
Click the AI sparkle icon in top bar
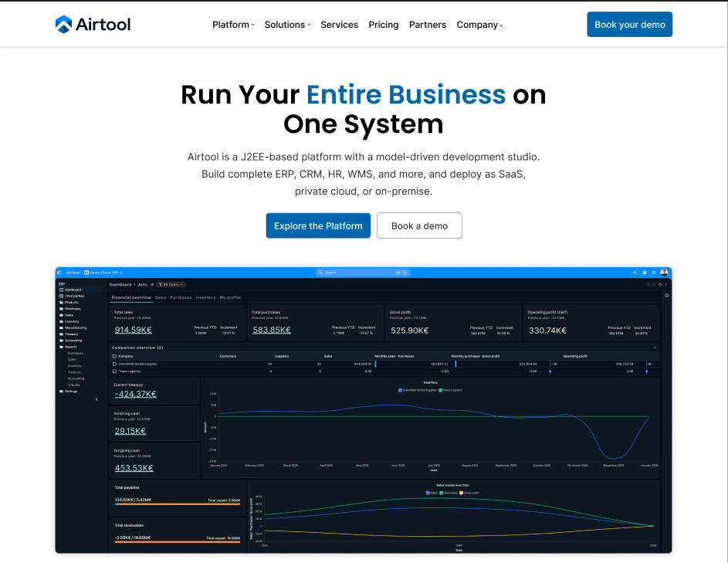click(x=635, y=273)
